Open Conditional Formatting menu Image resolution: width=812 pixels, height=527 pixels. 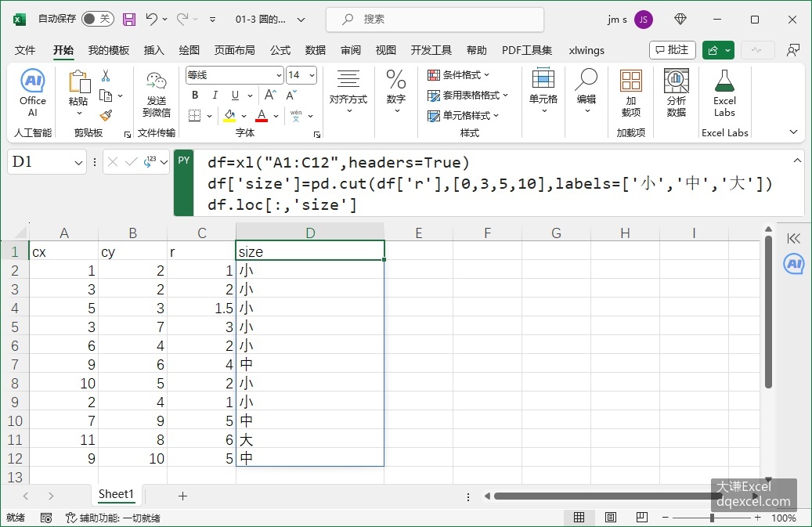(458, 75)
